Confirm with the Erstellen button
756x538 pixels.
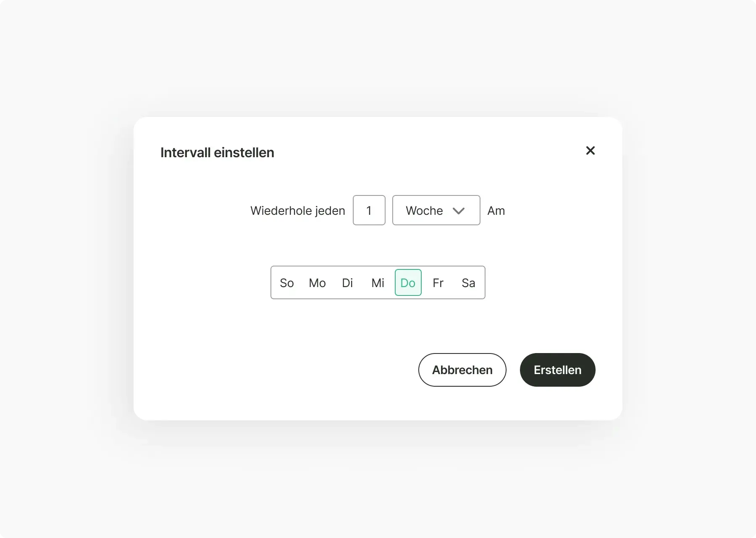point(557,370)
